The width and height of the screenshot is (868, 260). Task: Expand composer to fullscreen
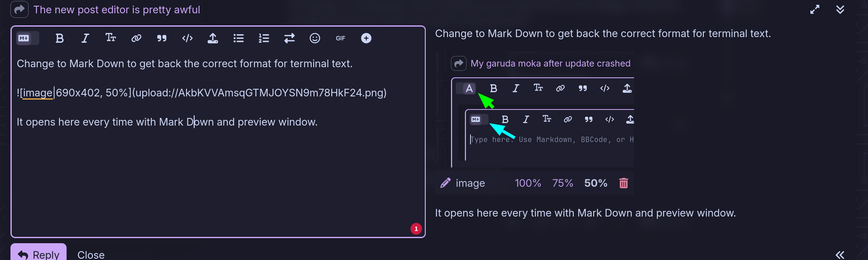click(815, 10)
